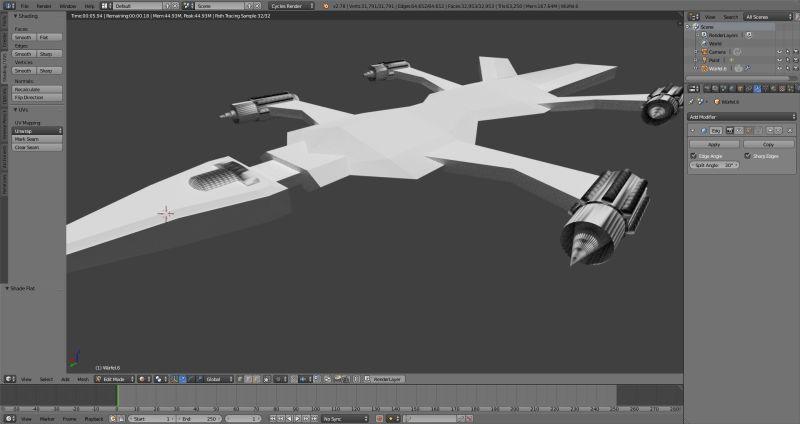Mark edges as Sharp
Image resolution: width=800 pixels, height=424 pixels.
(x=49, y=54)
